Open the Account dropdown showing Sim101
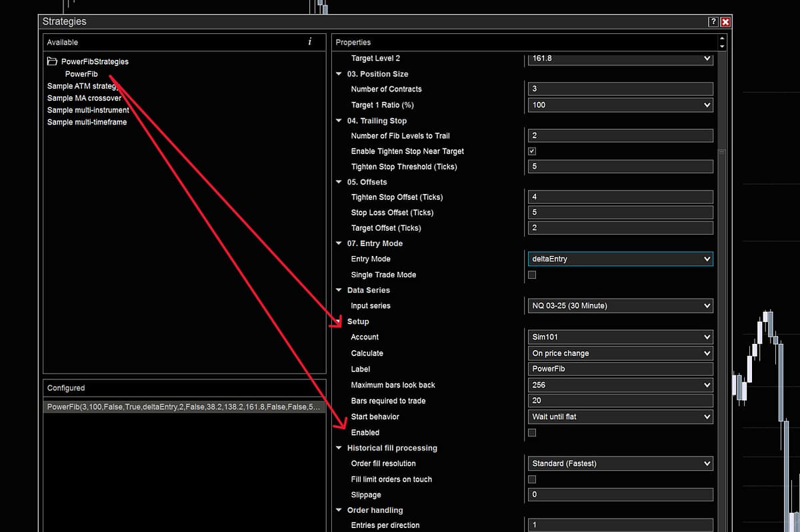Viewport: 800px width, 532px height. 619,337
